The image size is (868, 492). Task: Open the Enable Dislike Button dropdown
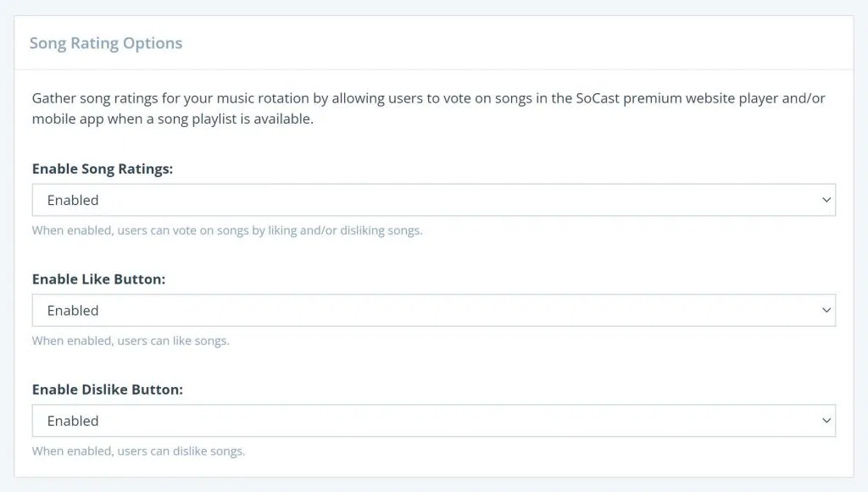coord(433,421)
